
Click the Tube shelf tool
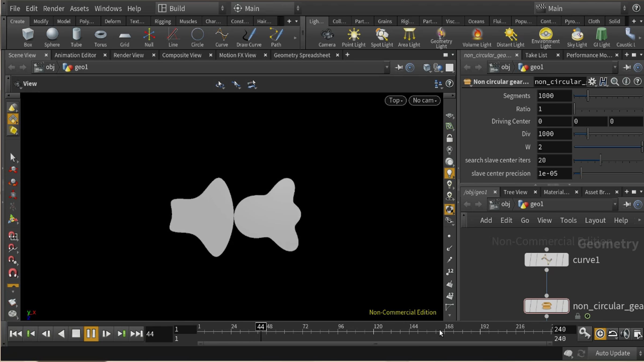[76, 38]
